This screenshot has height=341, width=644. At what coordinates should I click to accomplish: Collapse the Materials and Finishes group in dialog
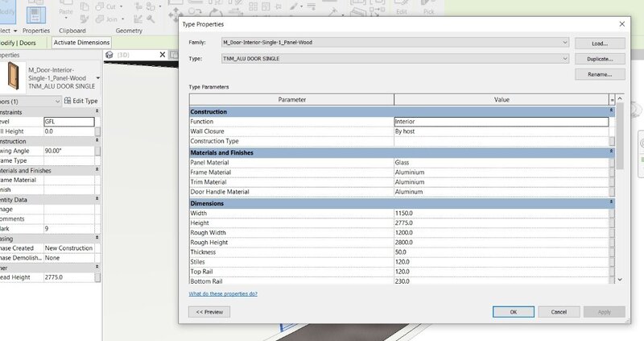point(612,152)
